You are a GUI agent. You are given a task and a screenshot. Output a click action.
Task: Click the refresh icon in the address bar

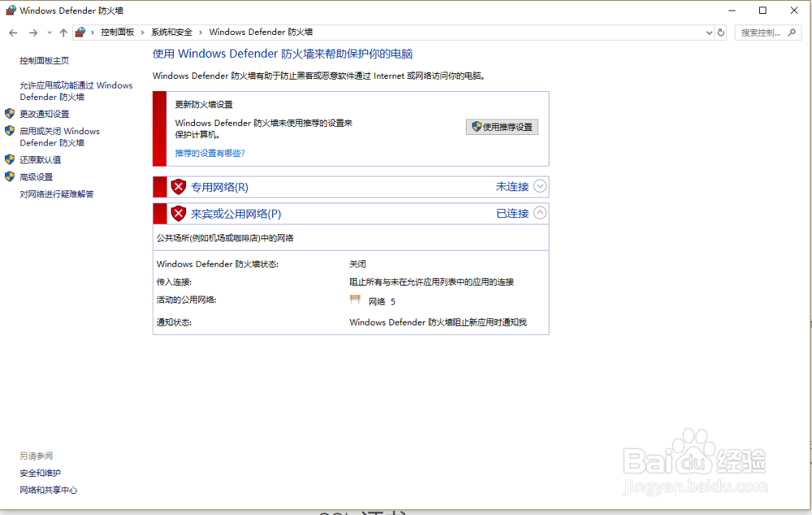click(x=723, y=32)
